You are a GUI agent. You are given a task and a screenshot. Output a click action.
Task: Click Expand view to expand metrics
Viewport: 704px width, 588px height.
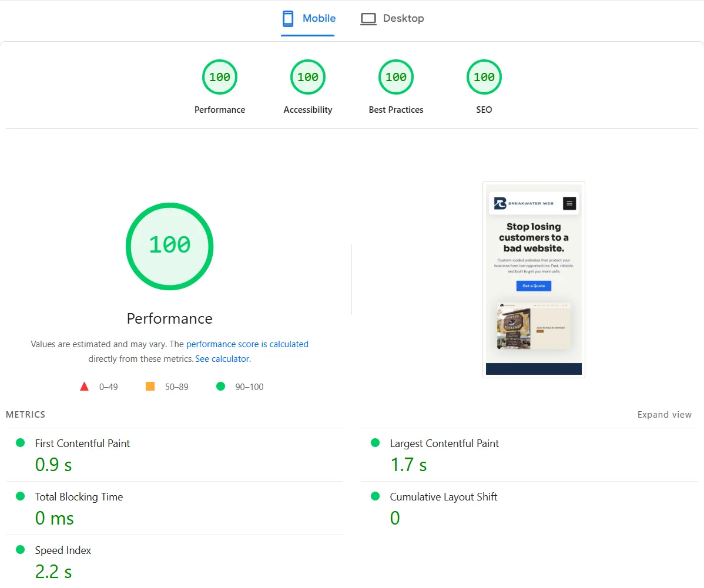point(665,414)
